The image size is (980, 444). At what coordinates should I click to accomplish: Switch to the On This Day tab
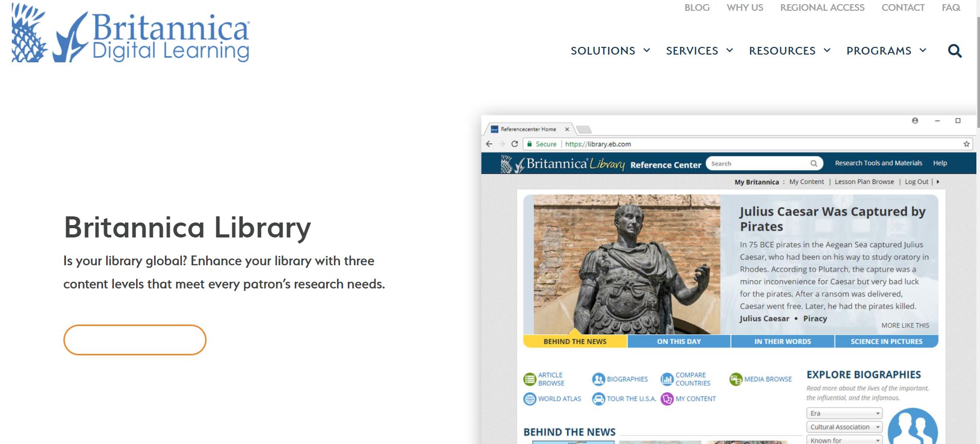pyautogui.click(x=679, y=341)
